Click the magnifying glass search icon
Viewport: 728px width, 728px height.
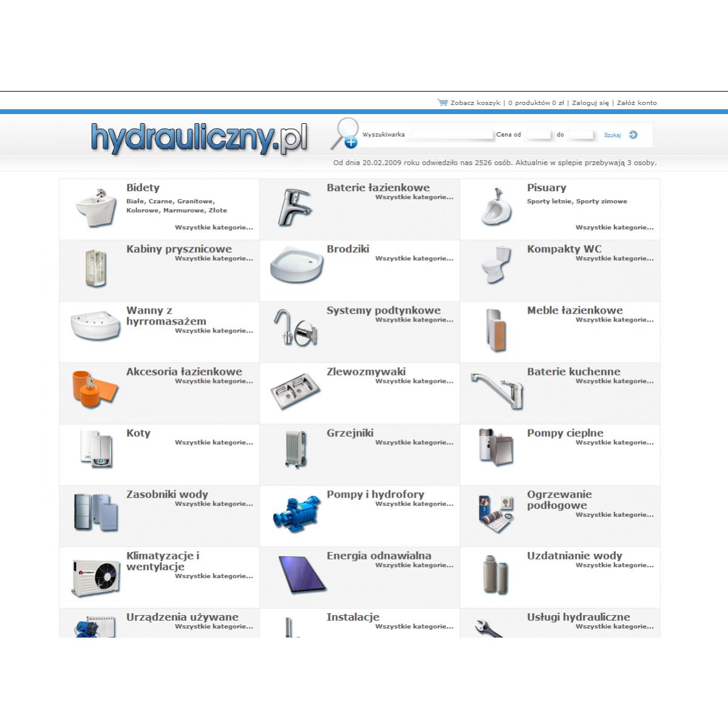(x=345, y=133)
